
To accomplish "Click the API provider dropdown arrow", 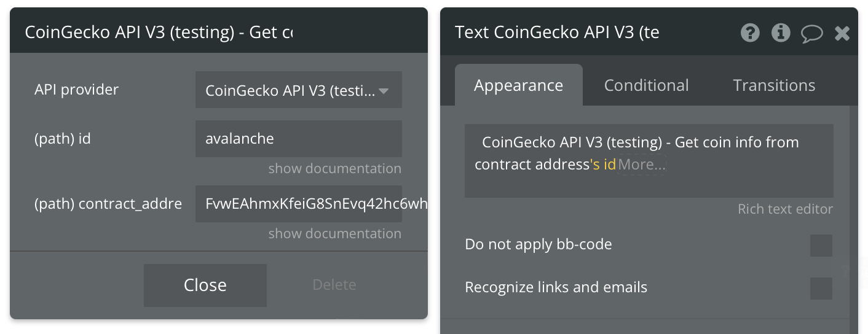I will 384,91.
